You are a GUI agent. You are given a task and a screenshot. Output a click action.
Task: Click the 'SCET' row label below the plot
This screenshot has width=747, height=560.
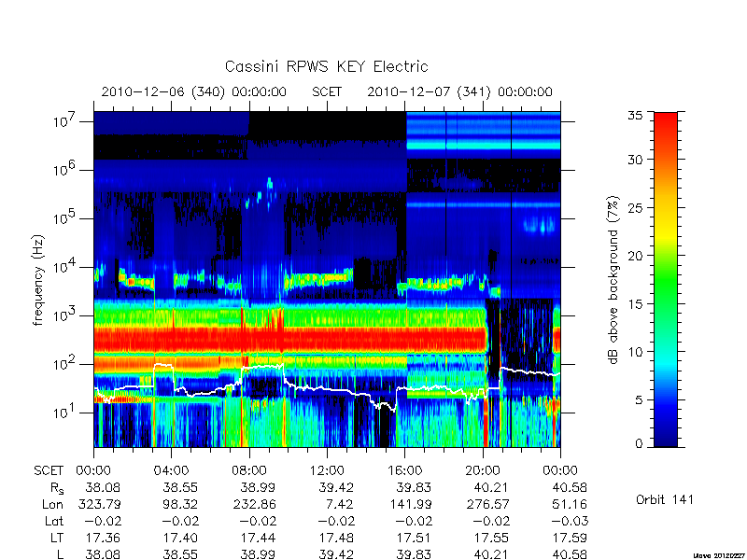(x=49, y=470)
